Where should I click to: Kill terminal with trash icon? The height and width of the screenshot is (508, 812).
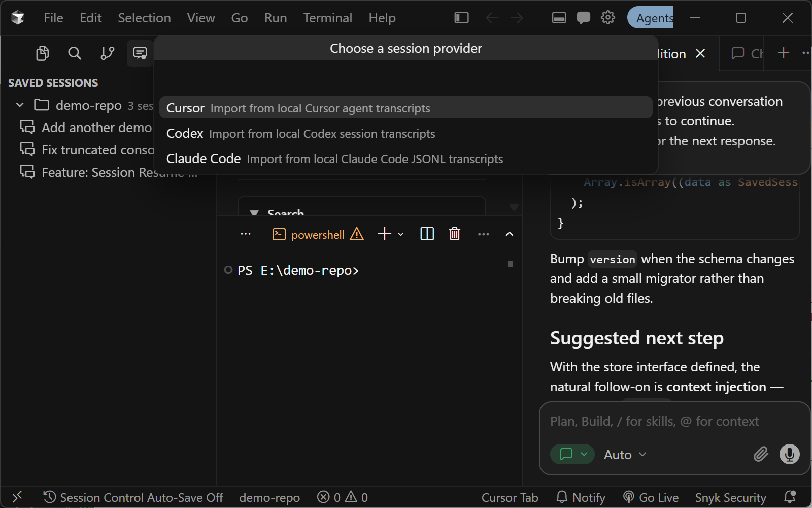455,234
